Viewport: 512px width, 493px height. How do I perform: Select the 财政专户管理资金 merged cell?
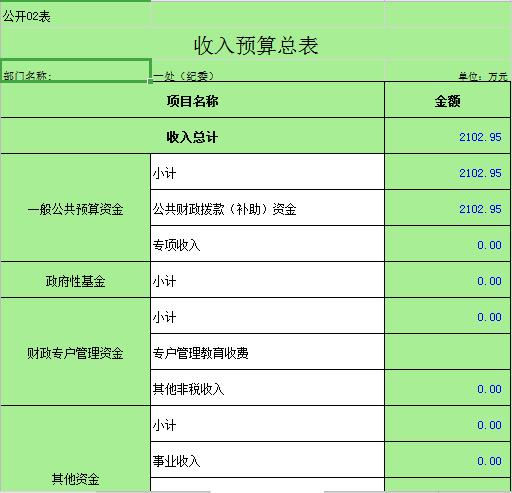coord(75,352)
